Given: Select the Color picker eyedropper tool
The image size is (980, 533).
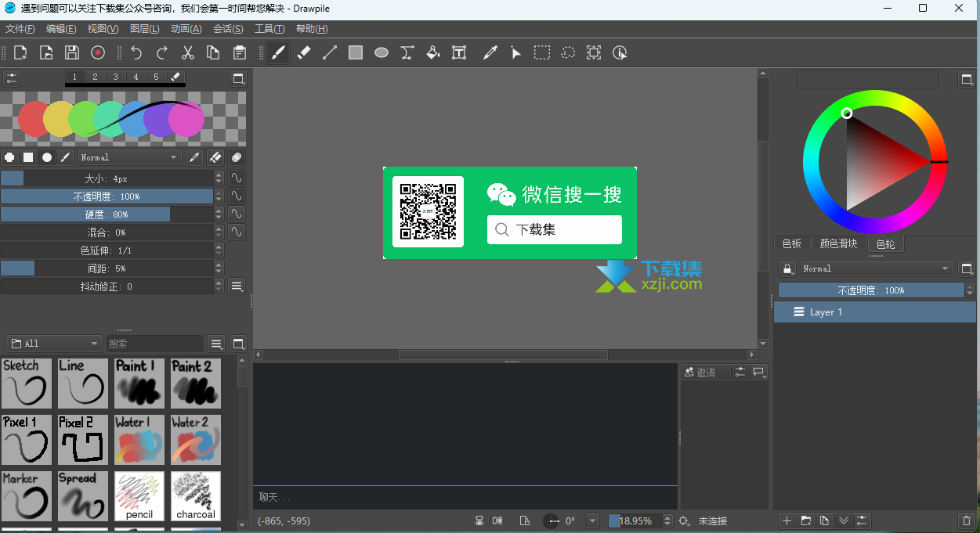Looking at the screenshot, I should 490,52.
